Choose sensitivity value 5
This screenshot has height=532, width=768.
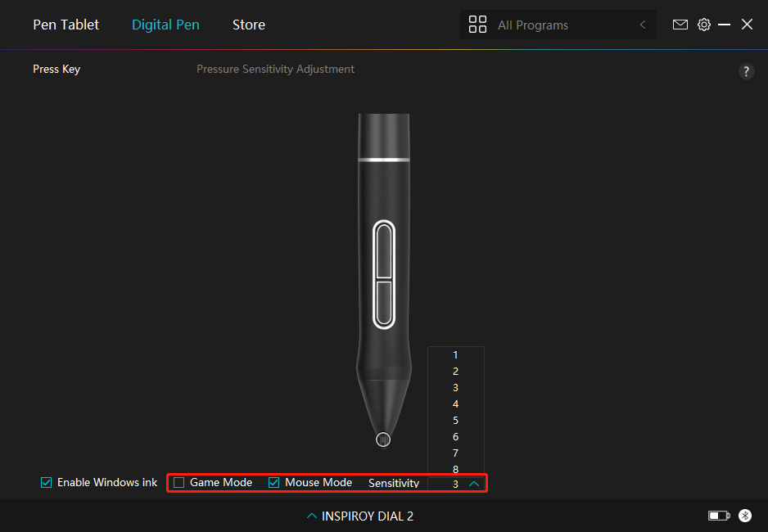point(455,421)
